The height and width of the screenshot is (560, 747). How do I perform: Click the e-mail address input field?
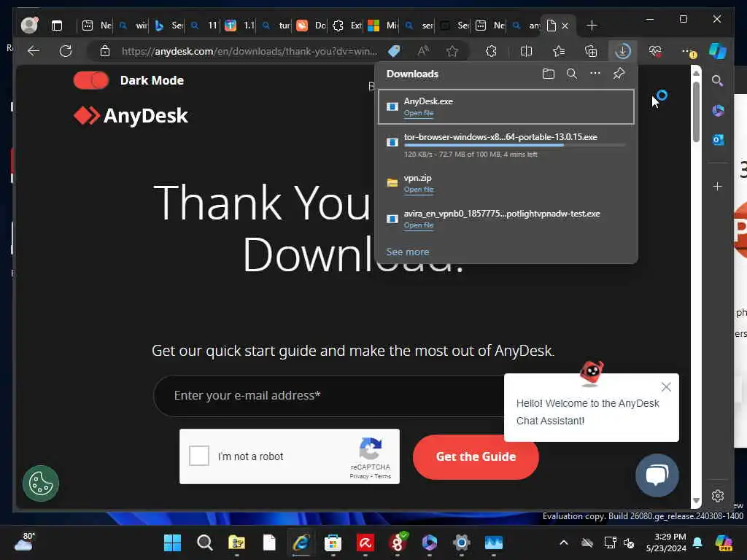pyautogui.click(x=329, y=395)
